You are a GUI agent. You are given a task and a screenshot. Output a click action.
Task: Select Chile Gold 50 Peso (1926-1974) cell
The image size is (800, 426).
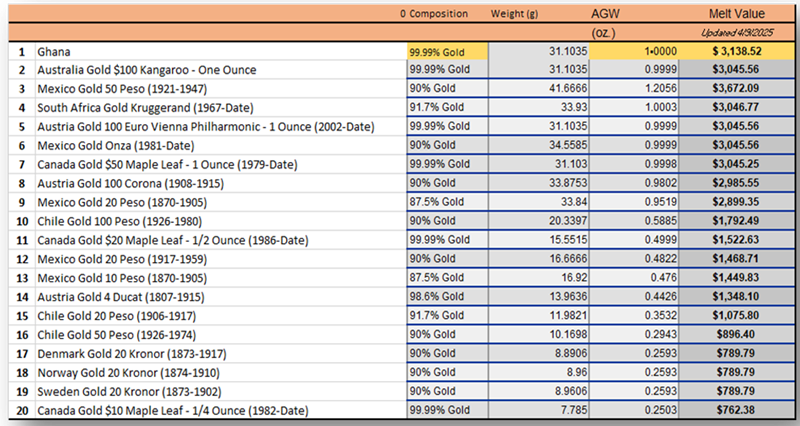(221, 335)
